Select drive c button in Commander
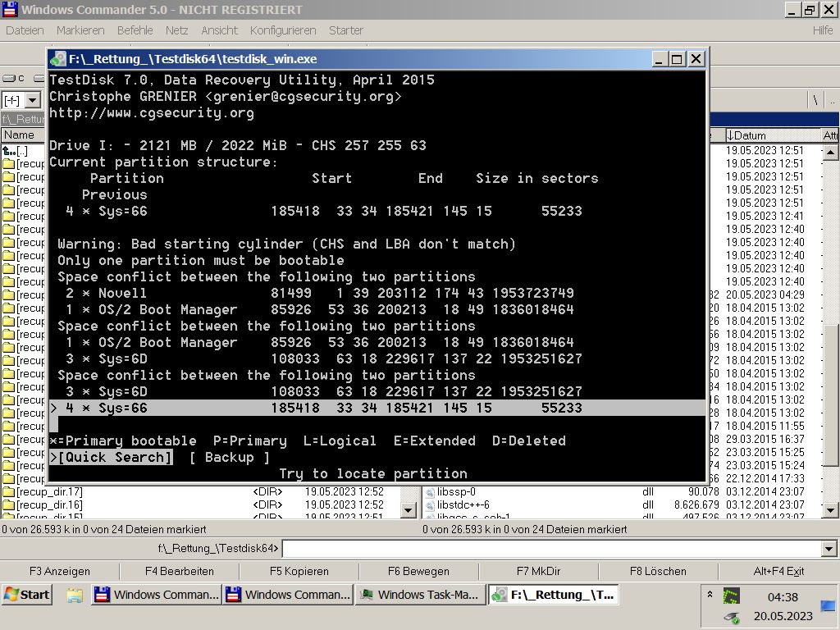 click(14, 79)
